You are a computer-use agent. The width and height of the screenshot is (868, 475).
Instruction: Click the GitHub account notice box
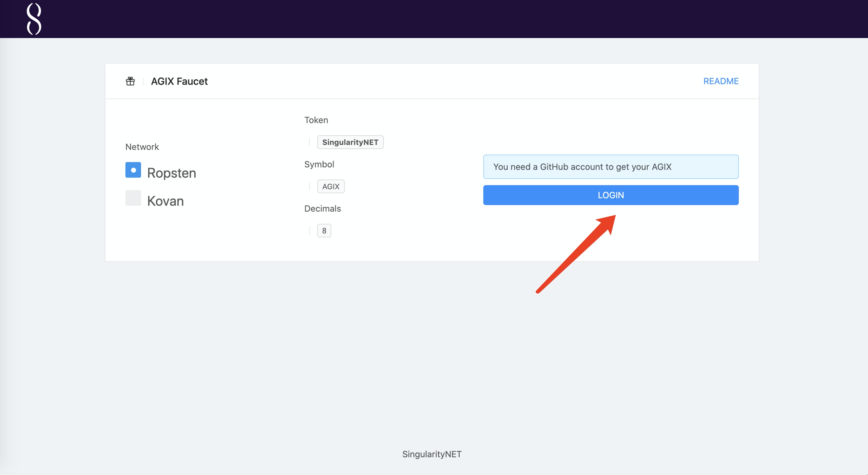point(611,167)
